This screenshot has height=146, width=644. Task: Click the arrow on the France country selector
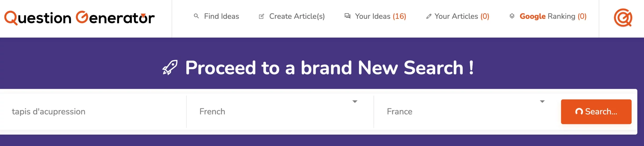[542, 102]
